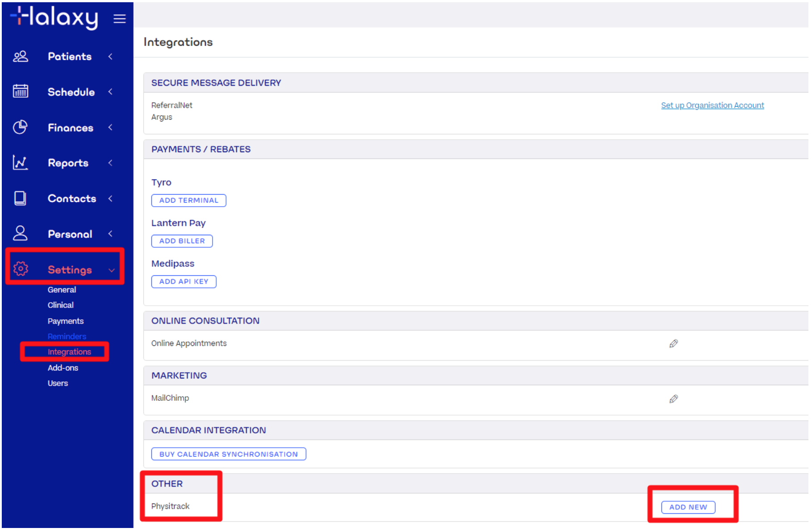Click the Patients people icon
This screenshot has height=532, width=812.
pyautogui.click(x=21, y=56)
